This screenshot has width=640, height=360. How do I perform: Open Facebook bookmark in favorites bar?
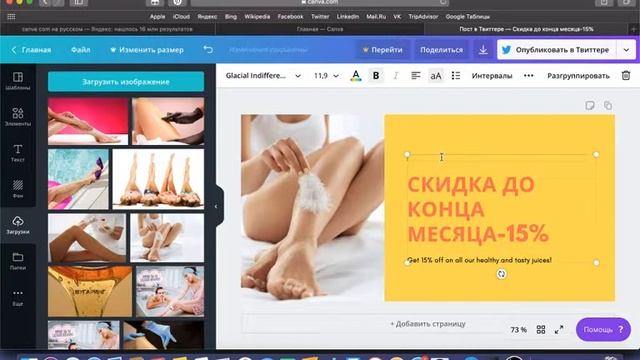290,17
